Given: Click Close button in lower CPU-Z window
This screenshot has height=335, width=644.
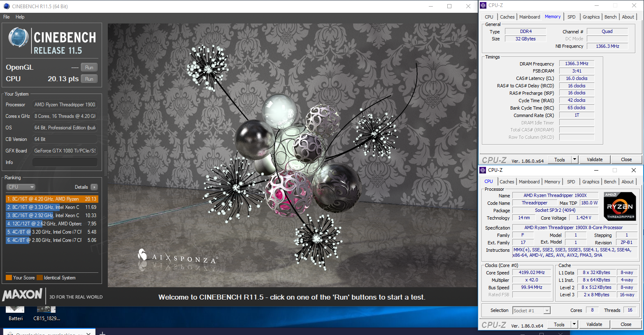Looking at the screenshot, I should [x=626, y=324].
